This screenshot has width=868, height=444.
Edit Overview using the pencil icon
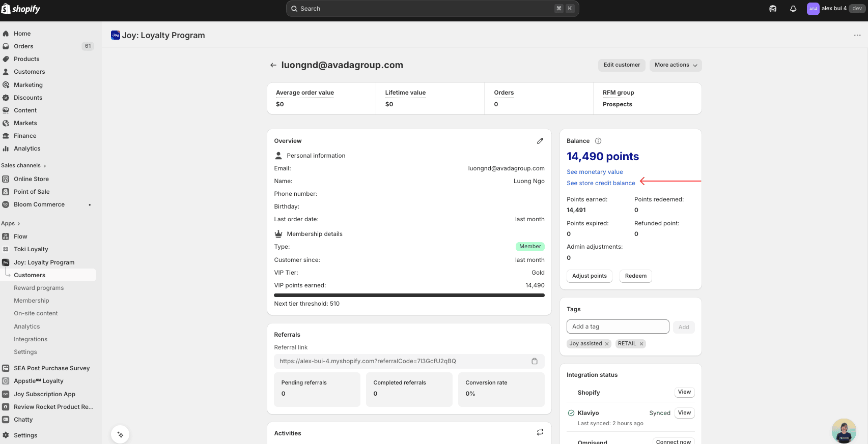tap(540, 141)
